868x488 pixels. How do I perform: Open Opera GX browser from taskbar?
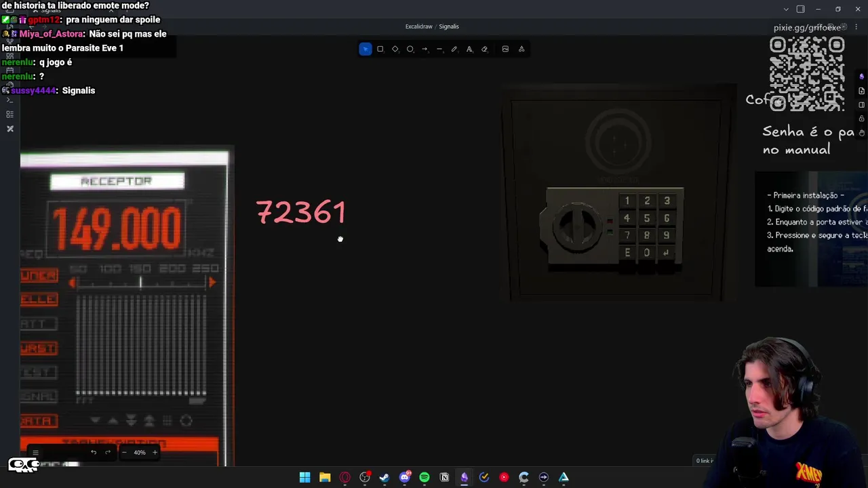point(344,477)
